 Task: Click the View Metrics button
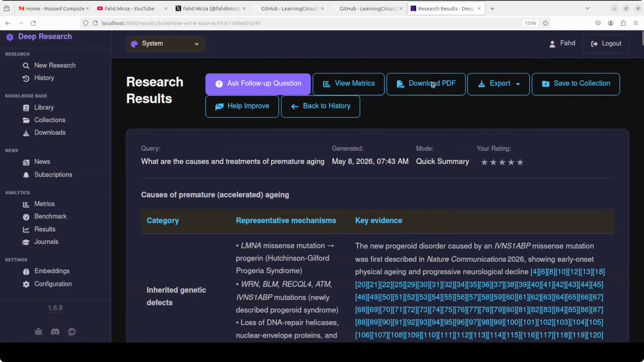point(348,84)
